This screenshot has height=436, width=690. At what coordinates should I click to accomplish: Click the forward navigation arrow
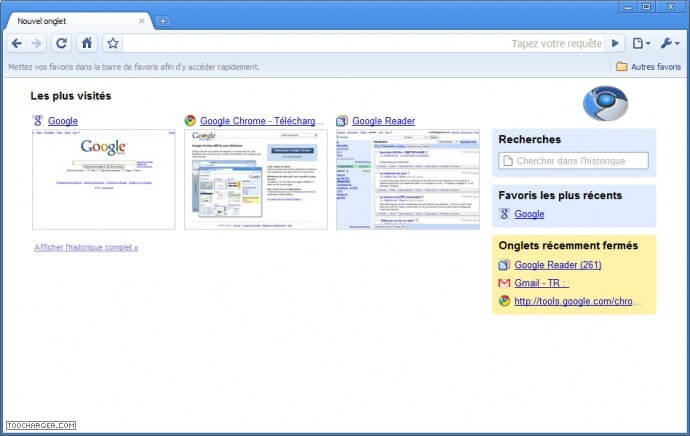point(37,43)
